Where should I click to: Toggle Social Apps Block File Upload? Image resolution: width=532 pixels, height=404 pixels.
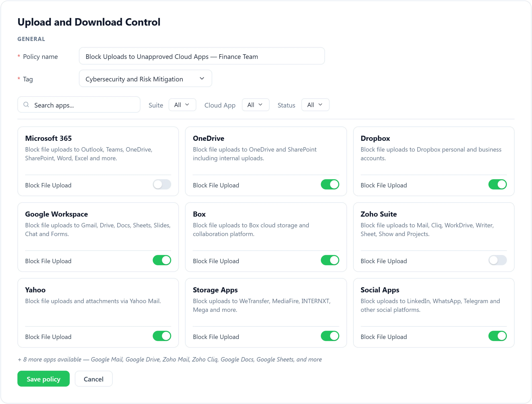click(497, 336)
